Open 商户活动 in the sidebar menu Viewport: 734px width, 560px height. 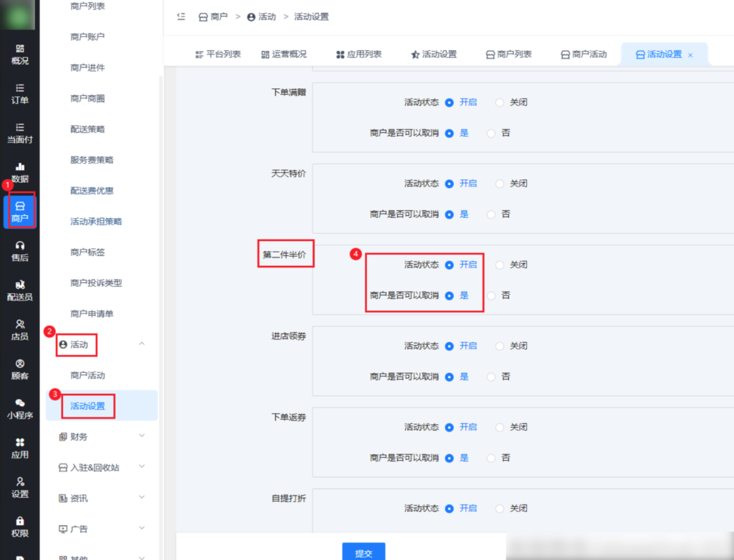pyautogui.click(x=87, y=375)
